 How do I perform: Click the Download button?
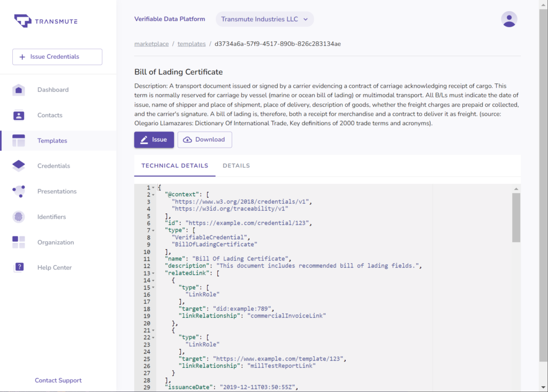pos(205,140)
